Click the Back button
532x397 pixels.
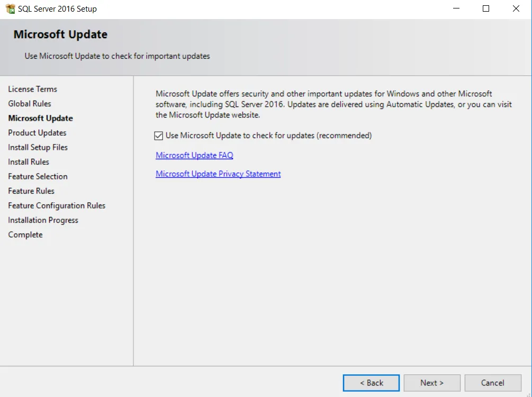(371, 383)
